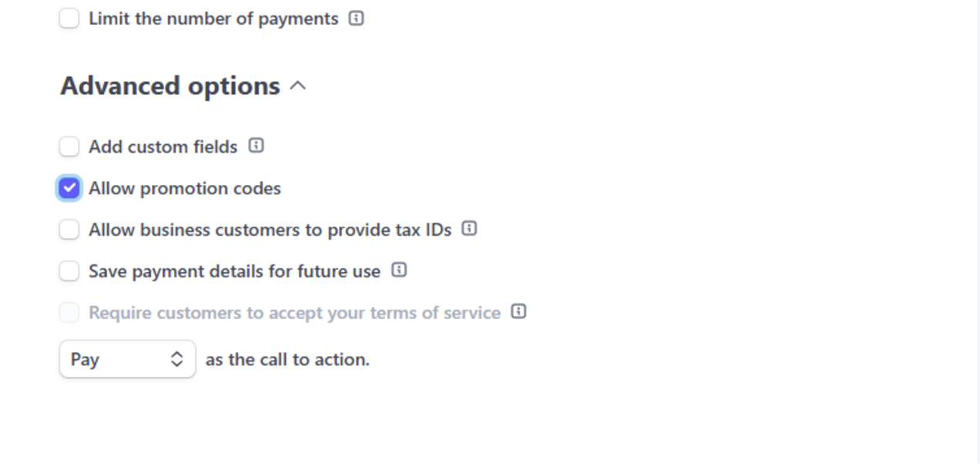The width and height of the screenshot is (980, 464).
Task: Open the Pay call to action dropdown
Action: 127,359
